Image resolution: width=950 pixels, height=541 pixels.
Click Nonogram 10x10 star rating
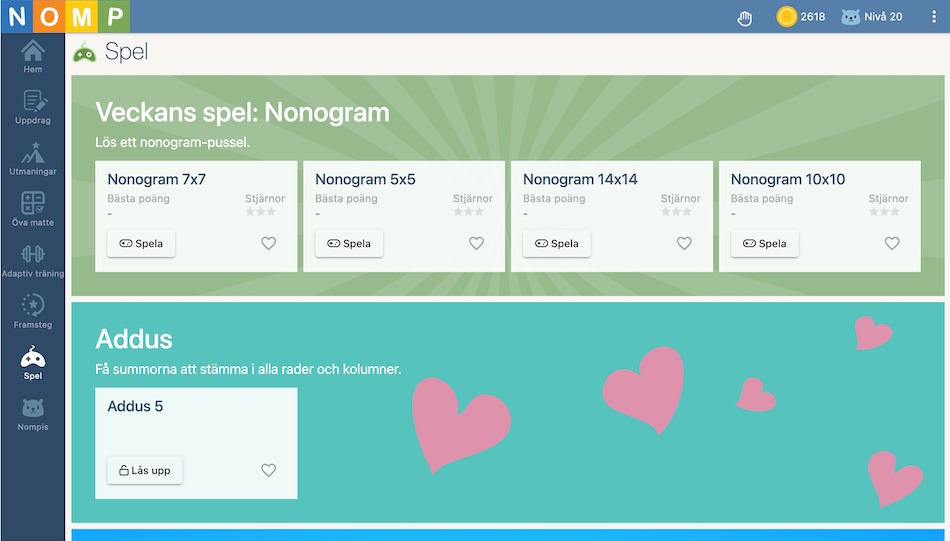pyautogui.click(x=884, y=211)
